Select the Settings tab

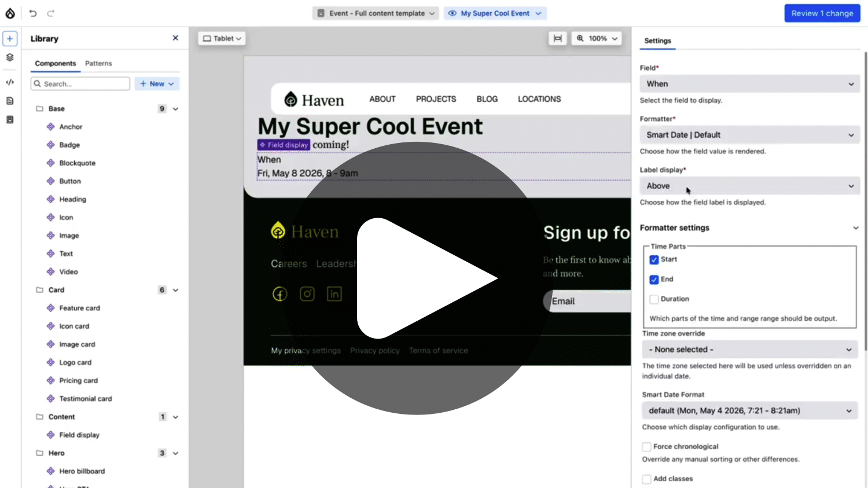coord(658,41)
